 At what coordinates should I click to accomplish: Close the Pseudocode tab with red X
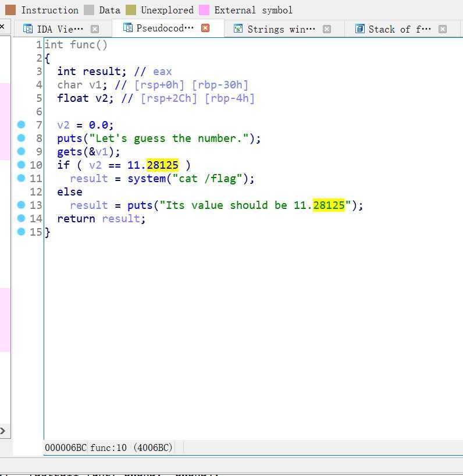(x=205, y=29)
